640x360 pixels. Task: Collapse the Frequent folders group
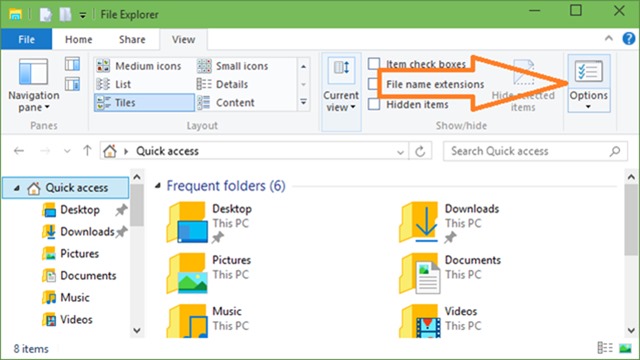[x=158, y=186]
